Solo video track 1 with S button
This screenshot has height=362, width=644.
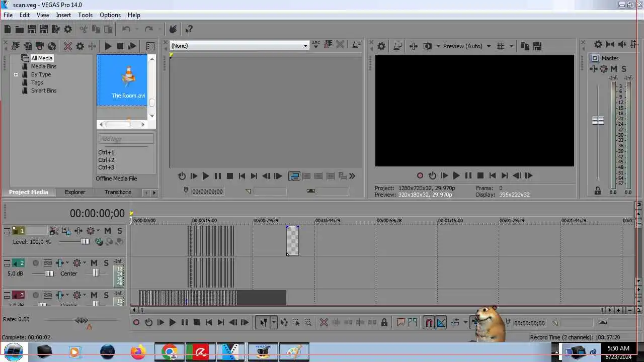pyautogui.click(x=119, y=231)
